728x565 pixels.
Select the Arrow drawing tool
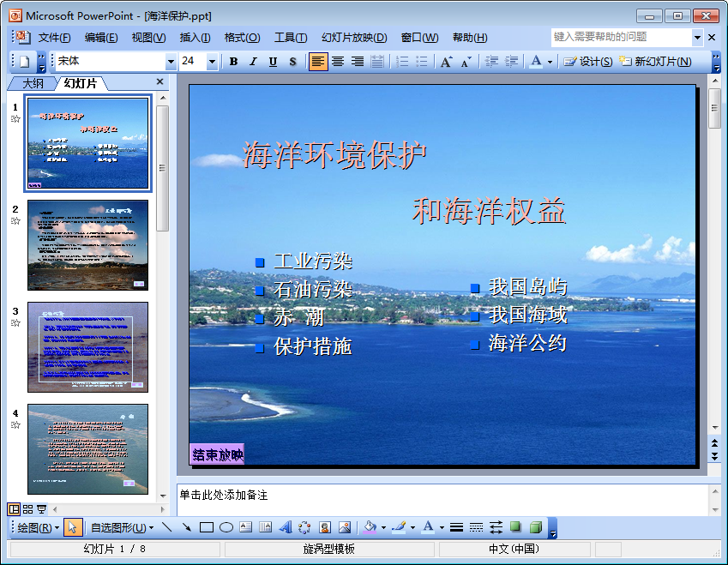187,527
